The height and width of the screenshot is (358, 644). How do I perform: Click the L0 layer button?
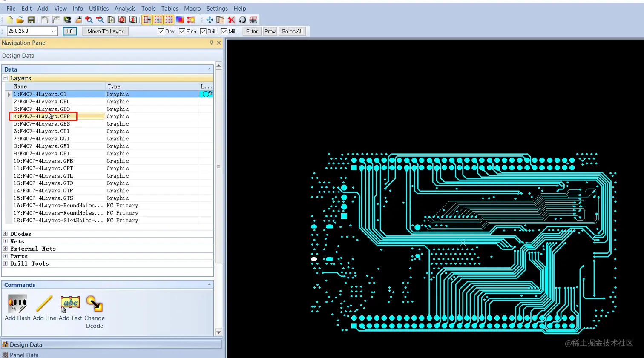70,31
